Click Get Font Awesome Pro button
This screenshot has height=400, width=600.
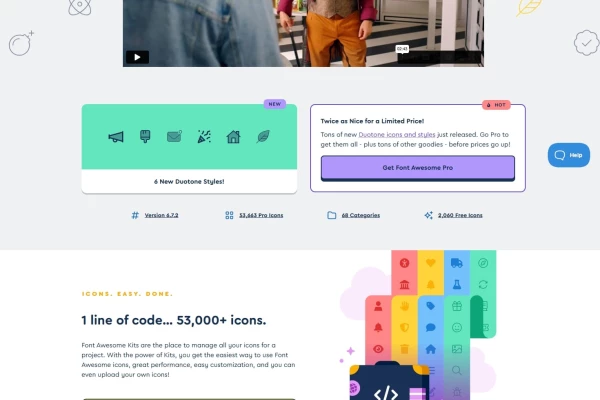[x=418, y=168]
